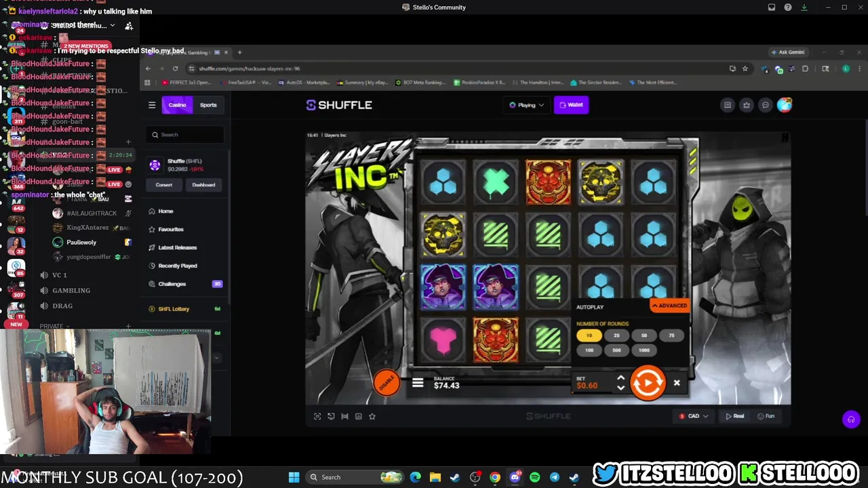Open SHFL Lottery link
The height and width of the screenshot is (488, 868).
pyautogui.click(x=174, y=309)
